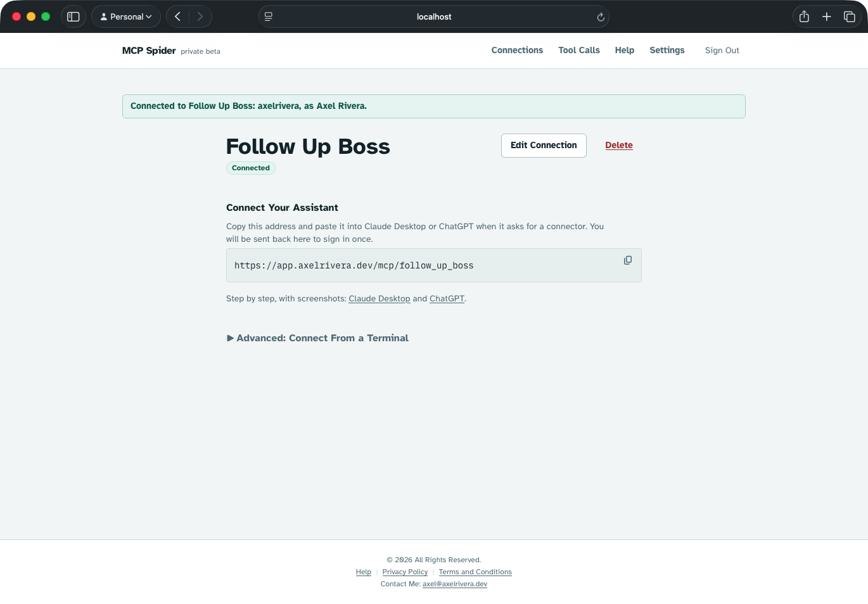Copy the MCP connector address
The height and width of the screenshot is (604, 868).
(628, 260)
